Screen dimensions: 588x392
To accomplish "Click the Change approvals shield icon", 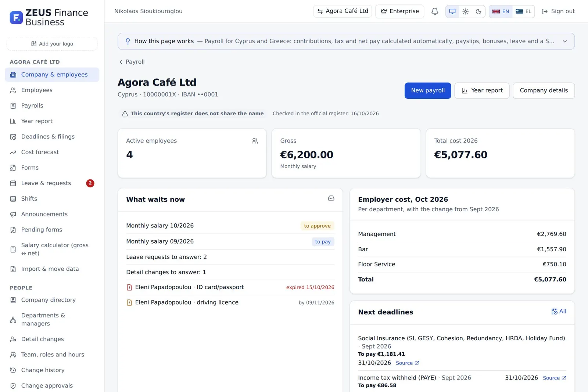I will click(x=13, y=386).
